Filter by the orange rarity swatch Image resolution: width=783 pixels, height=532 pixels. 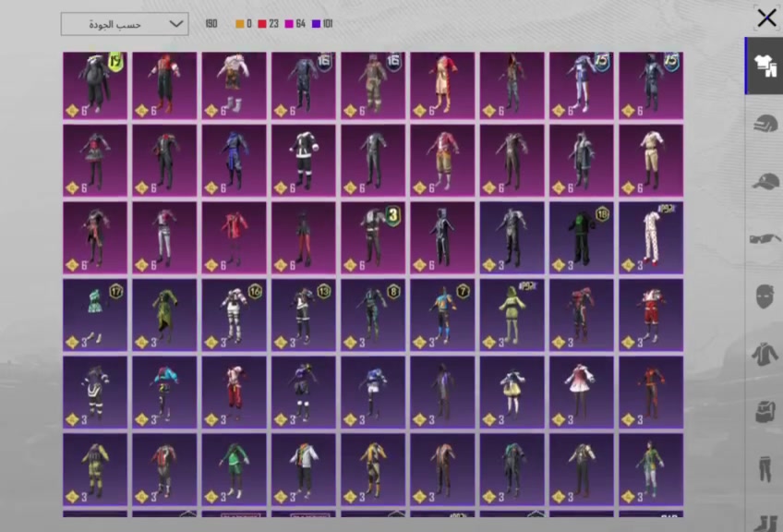(x=240, y=24)
